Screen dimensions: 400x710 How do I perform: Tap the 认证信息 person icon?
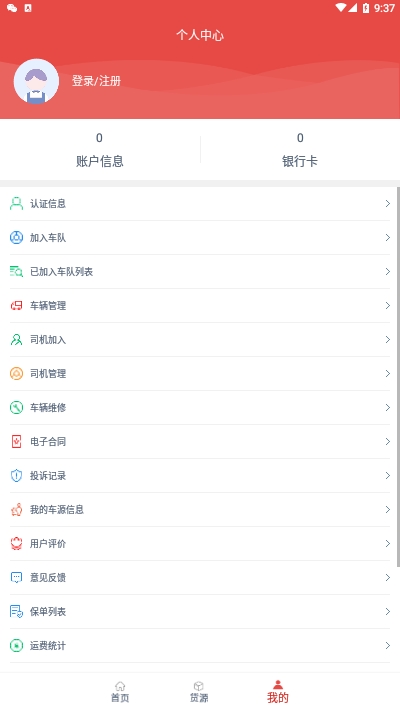16,204
